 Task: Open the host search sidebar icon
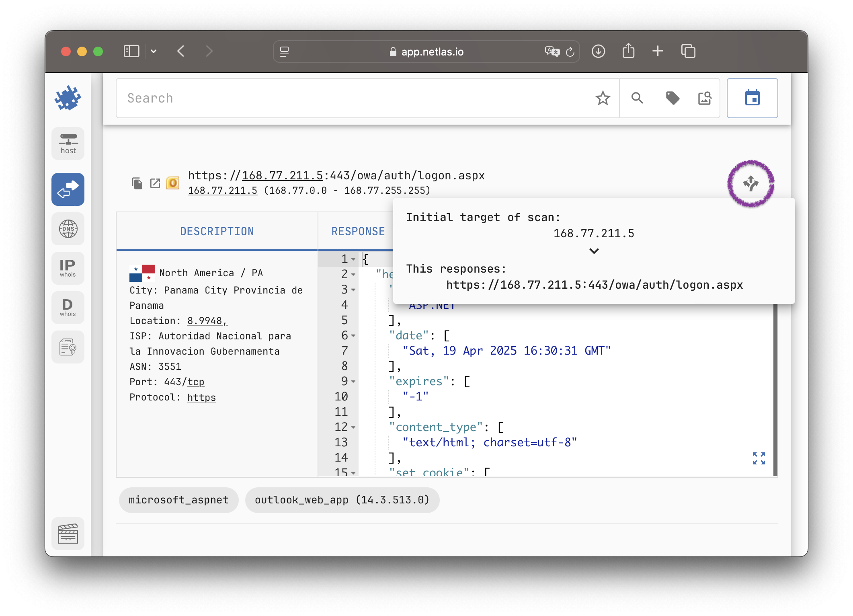click(x=68, y=144)
